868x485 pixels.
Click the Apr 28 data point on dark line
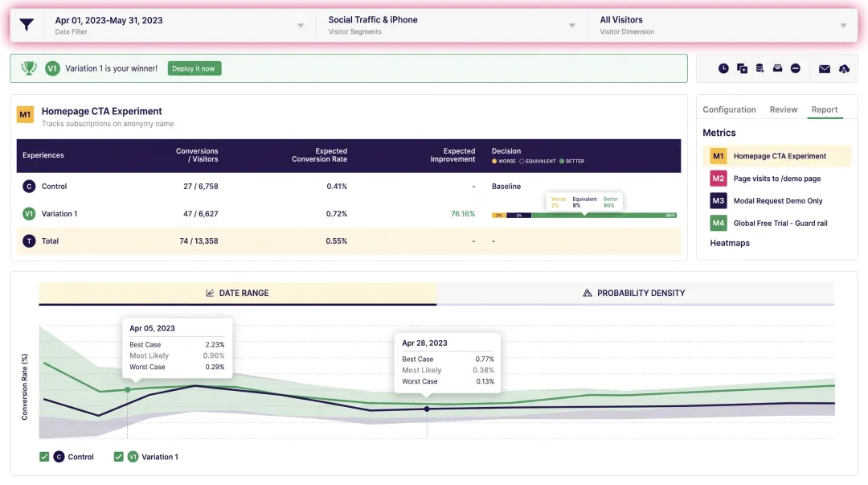click(427, 409)
